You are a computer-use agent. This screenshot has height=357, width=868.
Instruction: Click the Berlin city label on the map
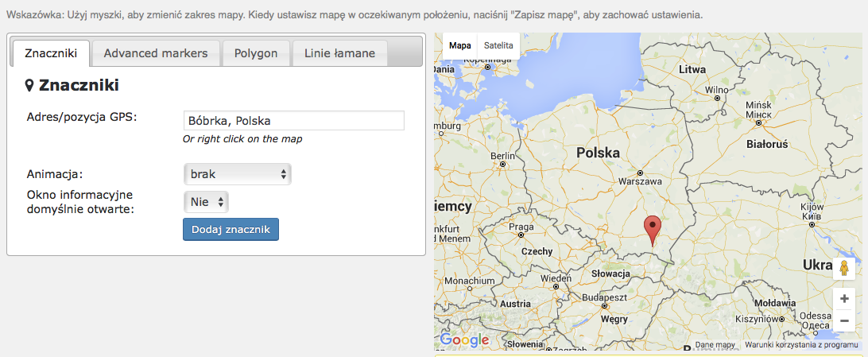tap(502, 156)
